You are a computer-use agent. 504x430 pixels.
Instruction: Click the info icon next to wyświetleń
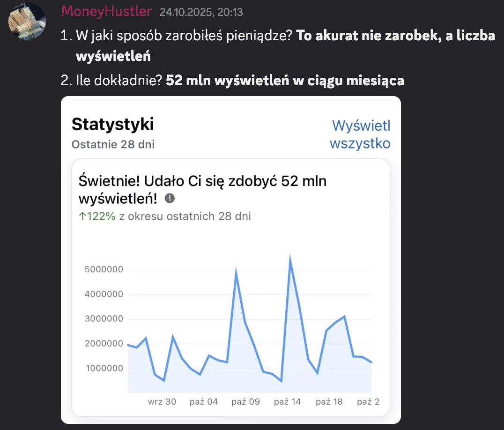point(170,199)
